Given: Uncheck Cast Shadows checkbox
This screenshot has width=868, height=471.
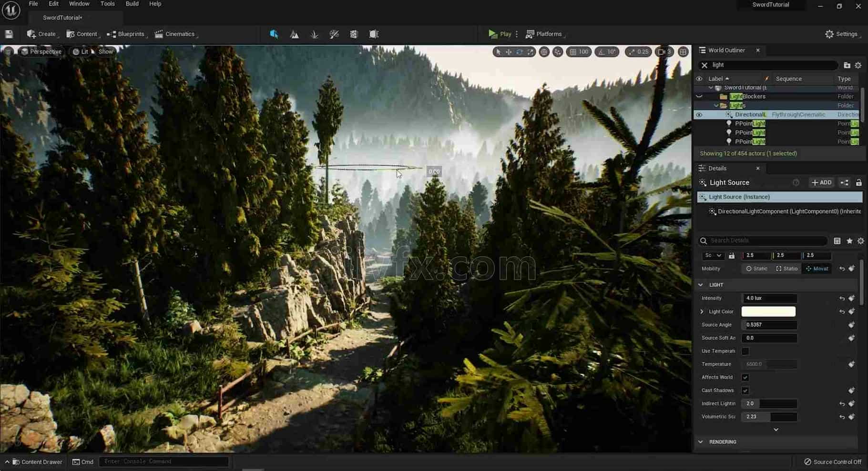Looking at the screenshot, I should click(x=745, y=391).
